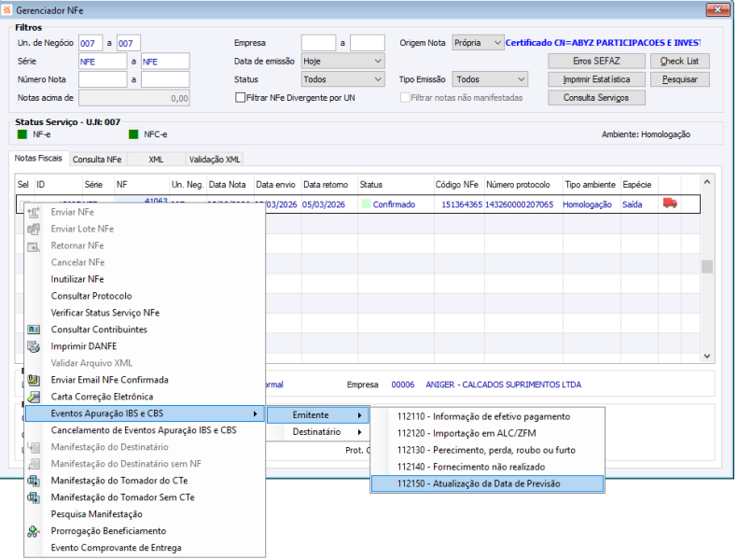Click the Prorrogação Beneficiamento icon
The height and width of the screenshot is (560, 738).
coord(34,531)
